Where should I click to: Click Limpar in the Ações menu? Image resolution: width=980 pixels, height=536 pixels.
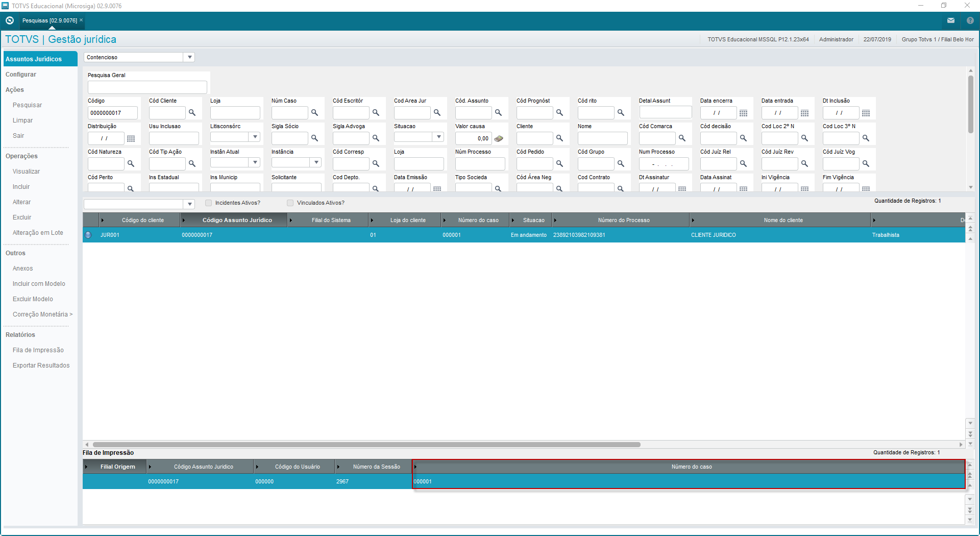[x=23, y=120]
